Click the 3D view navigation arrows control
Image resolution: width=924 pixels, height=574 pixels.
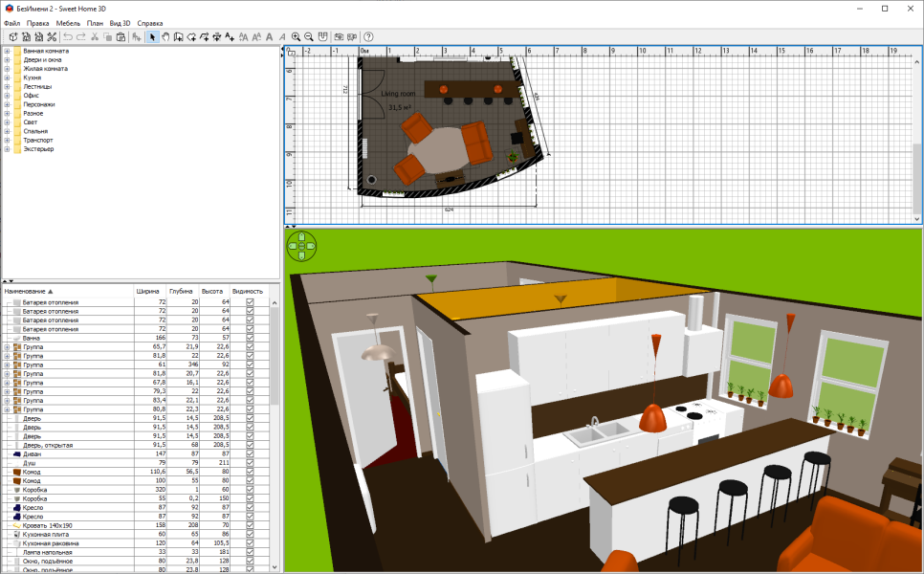coord(301,245)
